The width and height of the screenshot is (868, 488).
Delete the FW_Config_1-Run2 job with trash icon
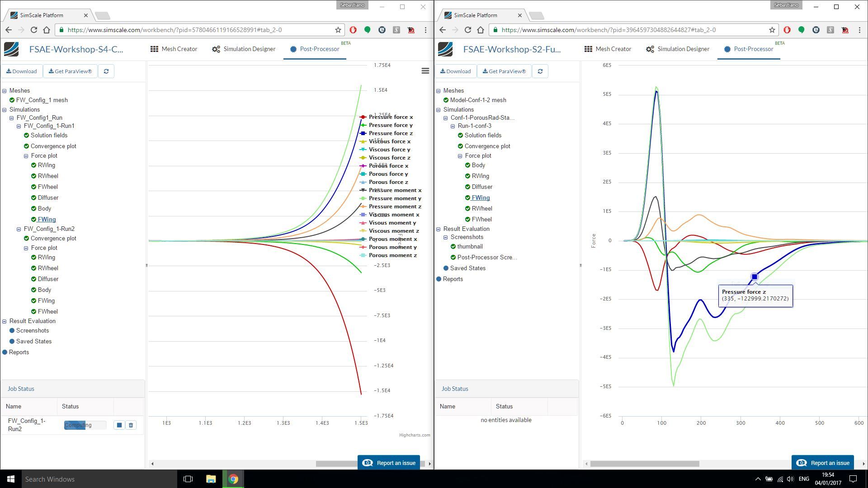coord(131,425)
